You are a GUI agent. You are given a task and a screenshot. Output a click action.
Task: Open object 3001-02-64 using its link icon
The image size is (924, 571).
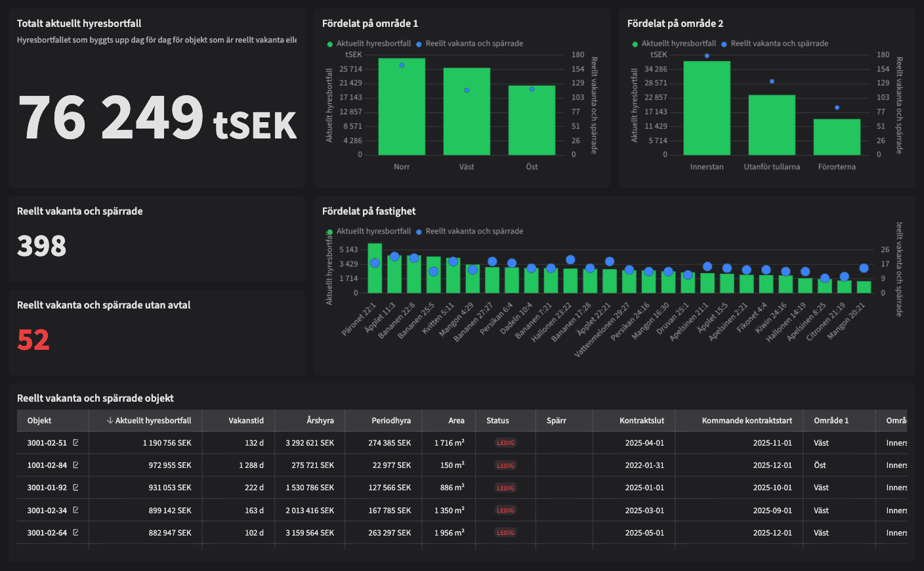pos(75,532)
